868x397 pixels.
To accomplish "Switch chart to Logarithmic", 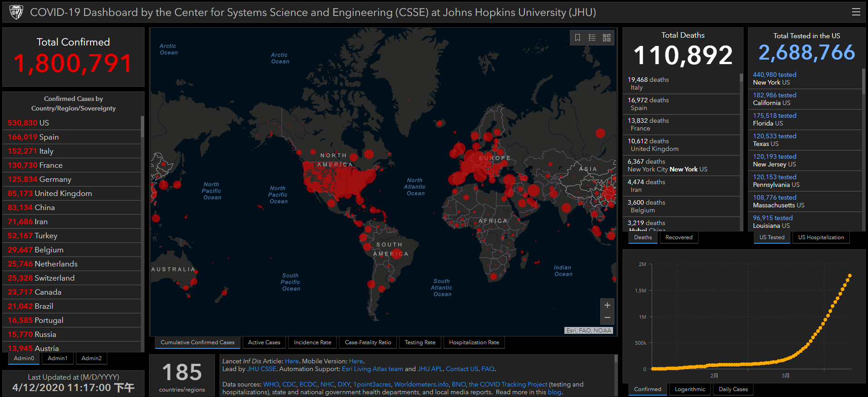I will tap(690, 389).
